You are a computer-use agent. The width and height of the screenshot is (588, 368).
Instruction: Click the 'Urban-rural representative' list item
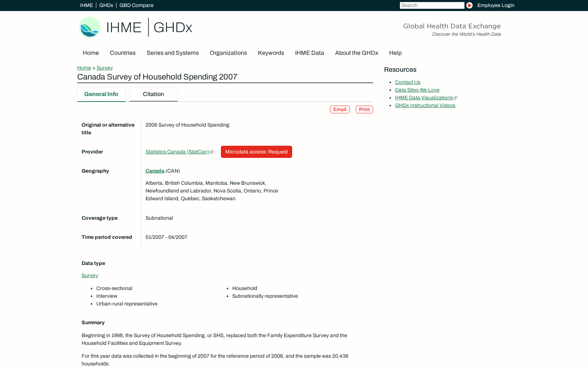click(x=127, y=304)
